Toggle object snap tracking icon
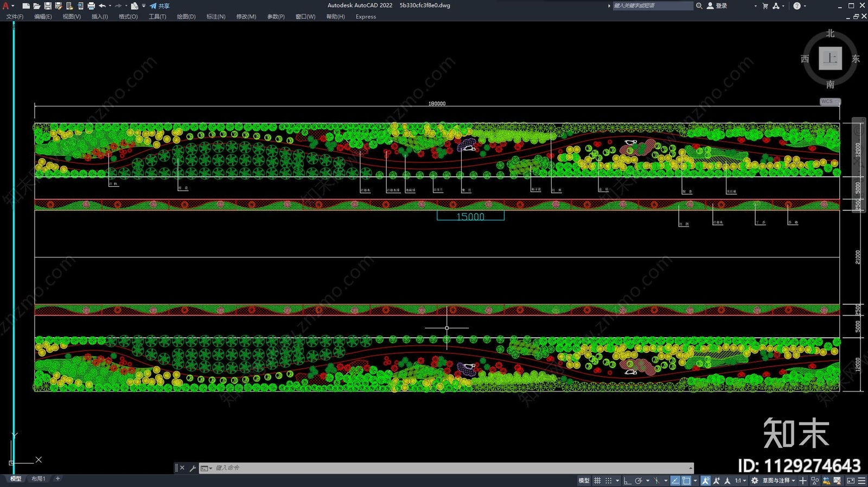 675,480
